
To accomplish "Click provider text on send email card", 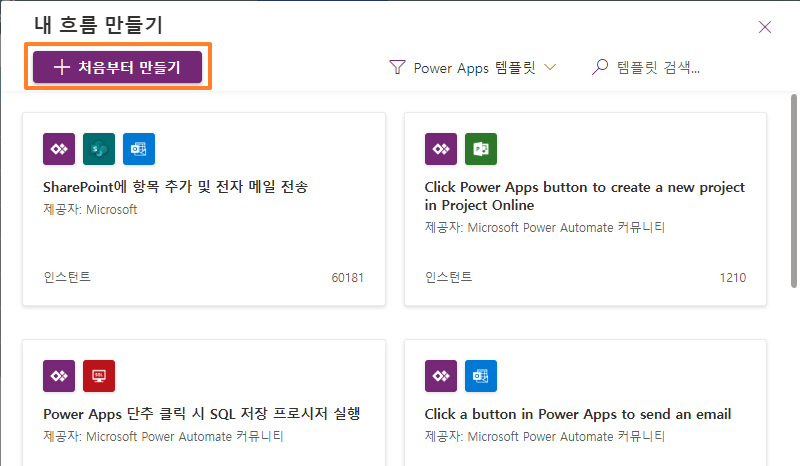I will click(545, 436).
